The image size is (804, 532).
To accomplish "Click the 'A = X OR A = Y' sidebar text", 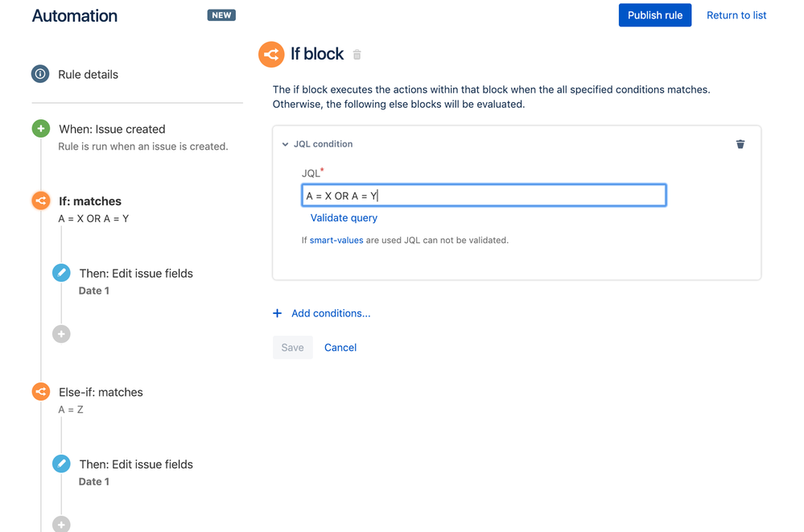I will point(93,219).
